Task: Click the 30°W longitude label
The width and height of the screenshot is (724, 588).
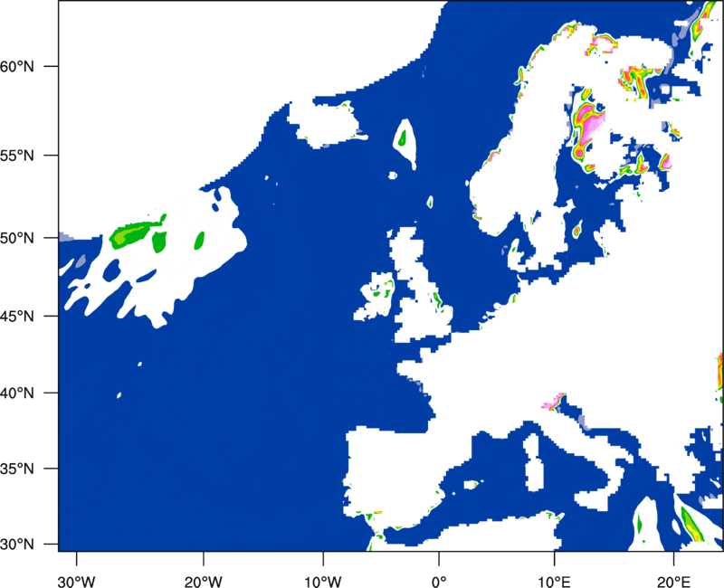Action: (77, 582)
